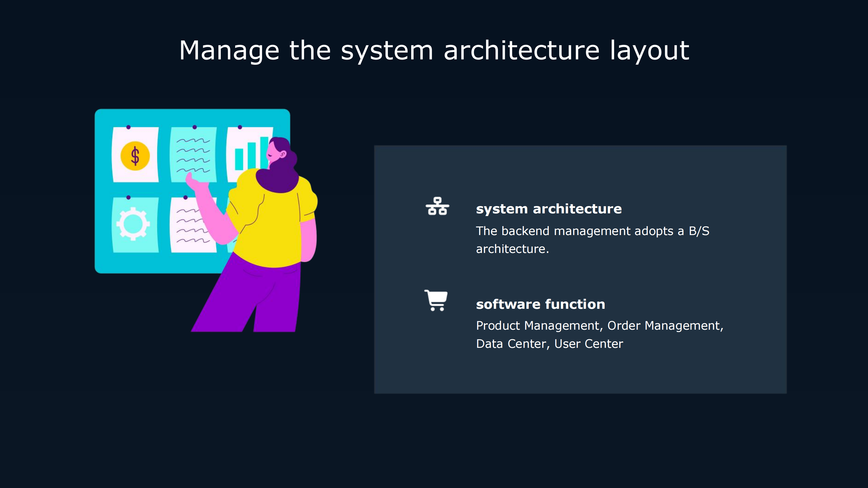Click the pin above the bar chart note
868x488 pixels.
click(240, 127)
